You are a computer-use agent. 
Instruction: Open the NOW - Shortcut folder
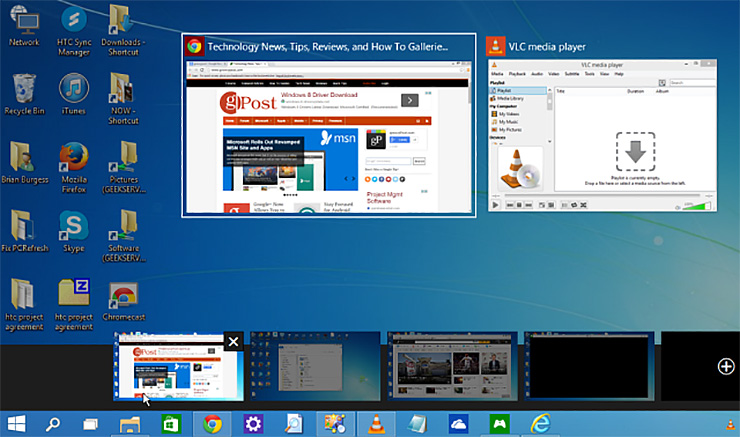coord(123,99)
